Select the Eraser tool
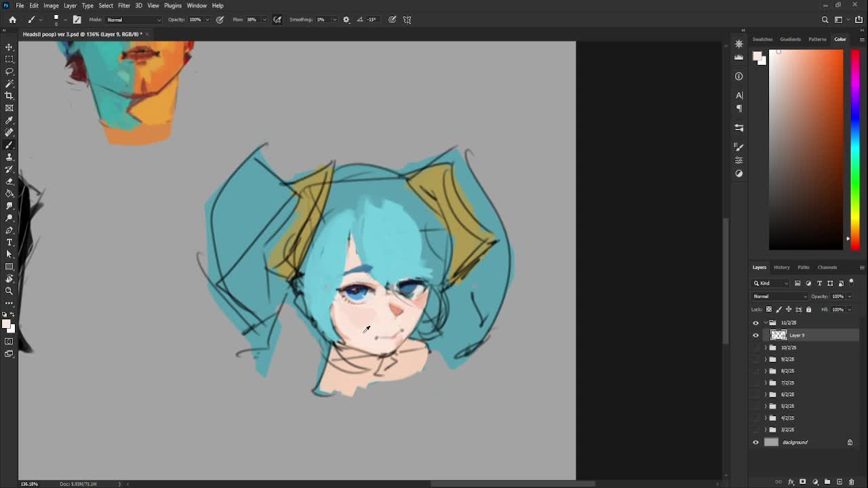The image size is (868, 488). point(9,181)
